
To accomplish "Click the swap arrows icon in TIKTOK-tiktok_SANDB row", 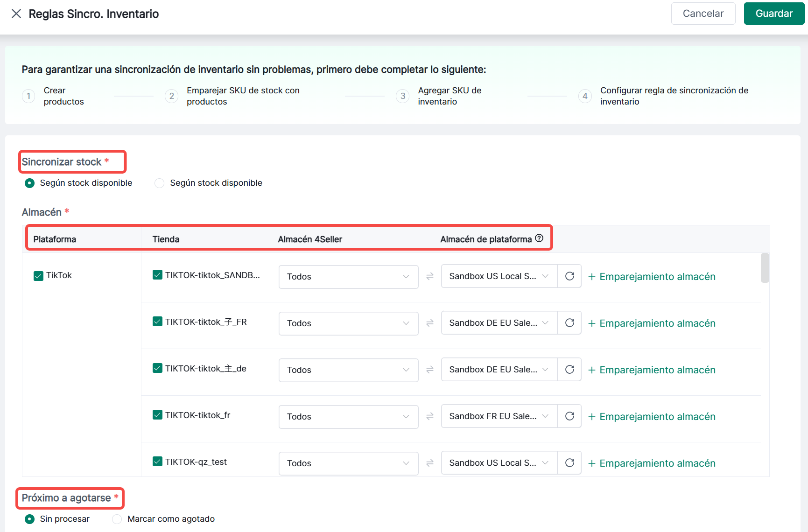I will tap(430, 276).
